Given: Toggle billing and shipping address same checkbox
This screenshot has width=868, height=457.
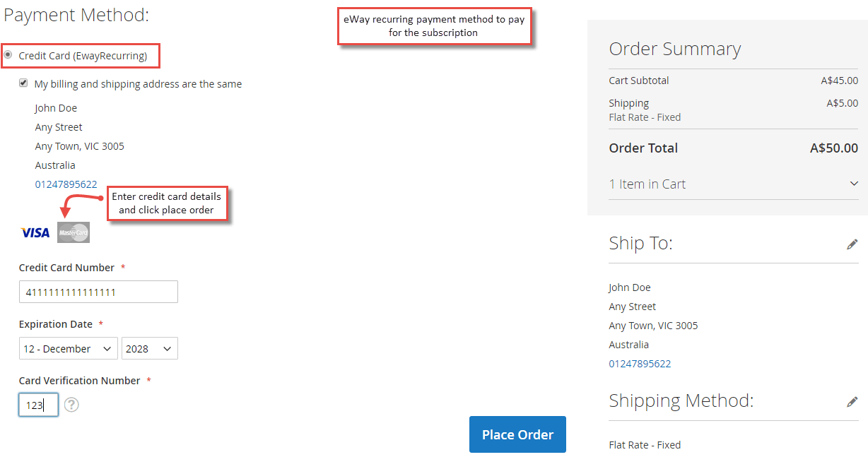Looking at the screenshot, I should (x=23, y=83).
